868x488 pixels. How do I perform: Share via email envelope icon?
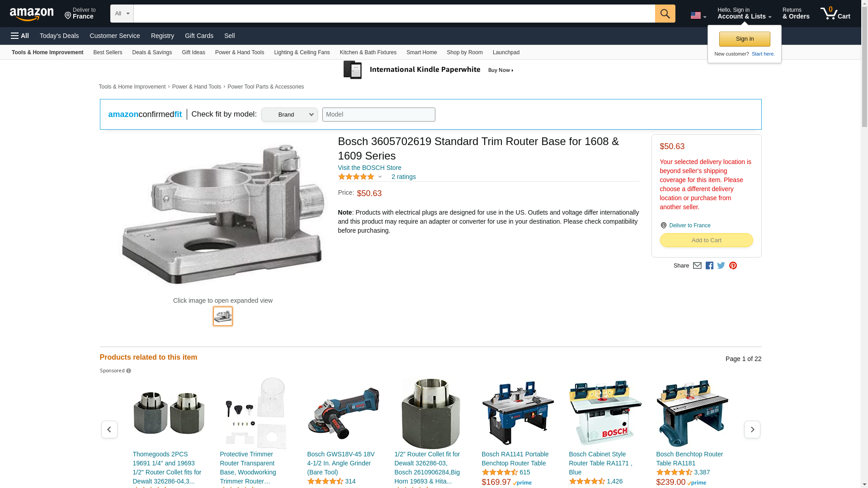pos(697,266)
